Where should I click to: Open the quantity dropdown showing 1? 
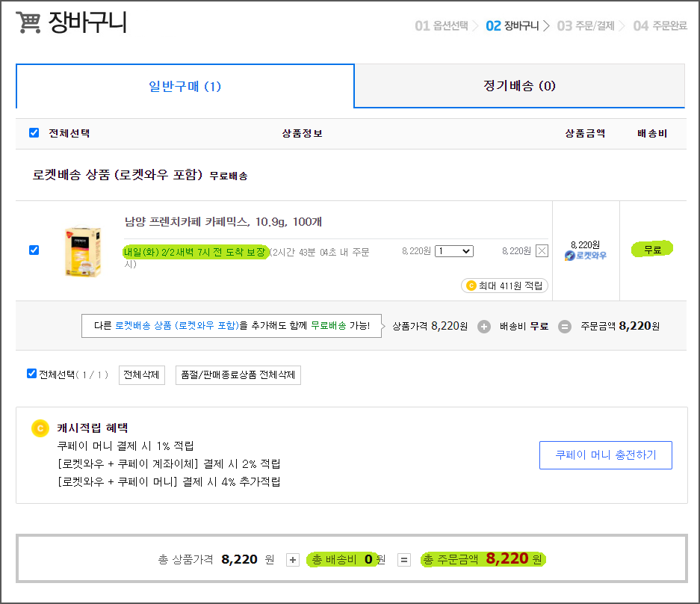(454, 251)
